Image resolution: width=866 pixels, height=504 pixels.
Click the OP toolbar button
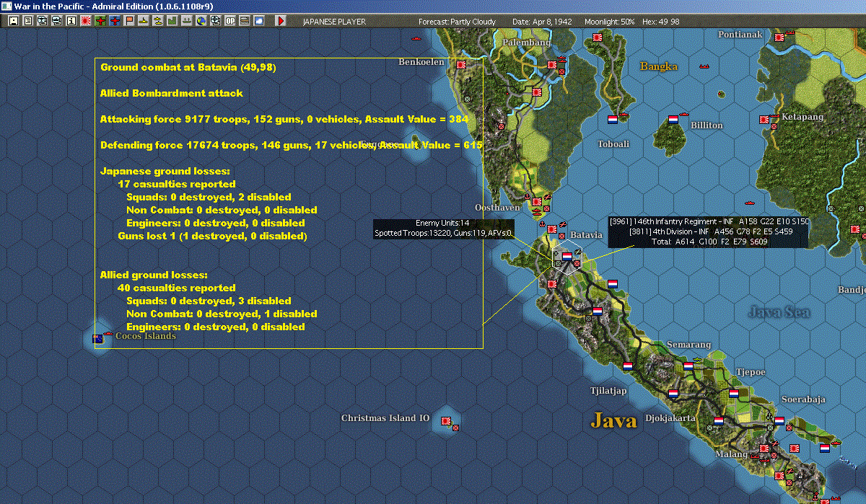tap(230, 21)
